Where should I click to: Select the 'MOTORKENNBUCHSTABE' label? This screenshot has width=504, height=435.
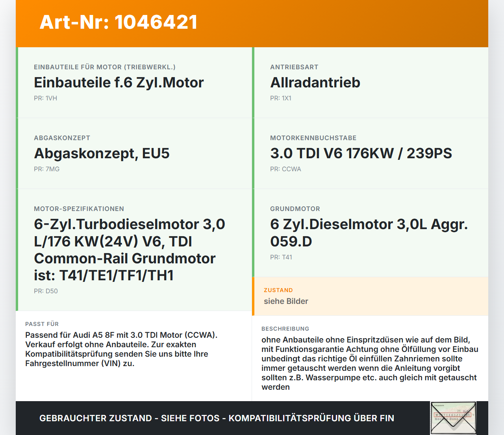[x=313, y=138]
